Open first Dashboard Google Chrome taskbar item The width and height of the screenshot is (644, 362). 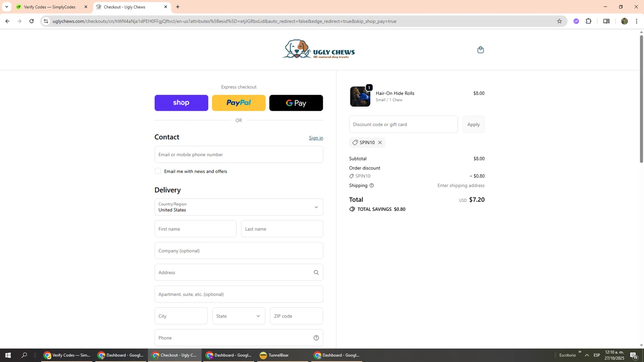(121, 355)
